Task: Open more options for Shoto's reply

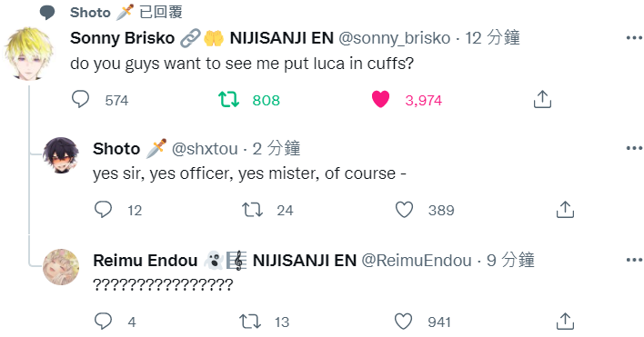Action: pyautogui.click(x=634, y=148)
